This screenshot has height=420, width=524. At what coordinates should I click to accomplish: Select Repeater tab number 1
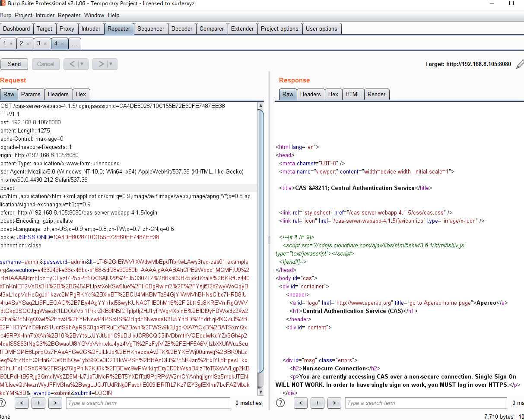tap(5, 44)
